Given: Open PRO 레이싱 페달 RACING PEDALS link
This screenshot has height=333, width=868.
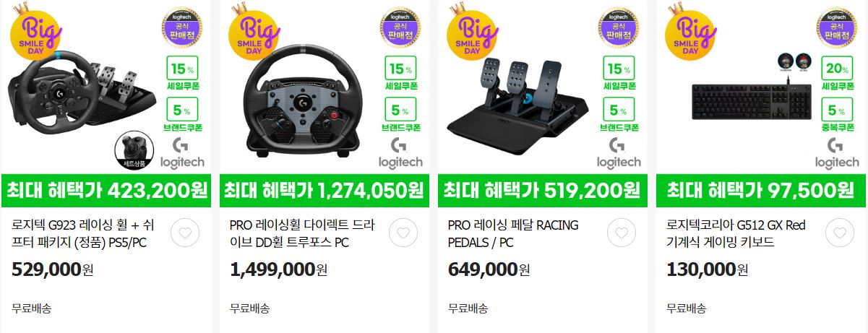Looking at the screenshot, I should (513, 233).
